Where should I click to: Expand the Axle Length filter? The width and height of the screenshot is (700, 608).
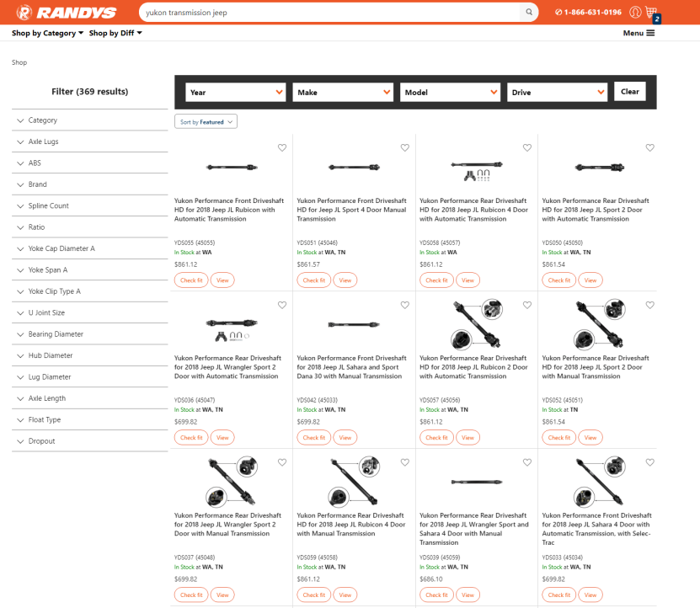pos(90,398)
